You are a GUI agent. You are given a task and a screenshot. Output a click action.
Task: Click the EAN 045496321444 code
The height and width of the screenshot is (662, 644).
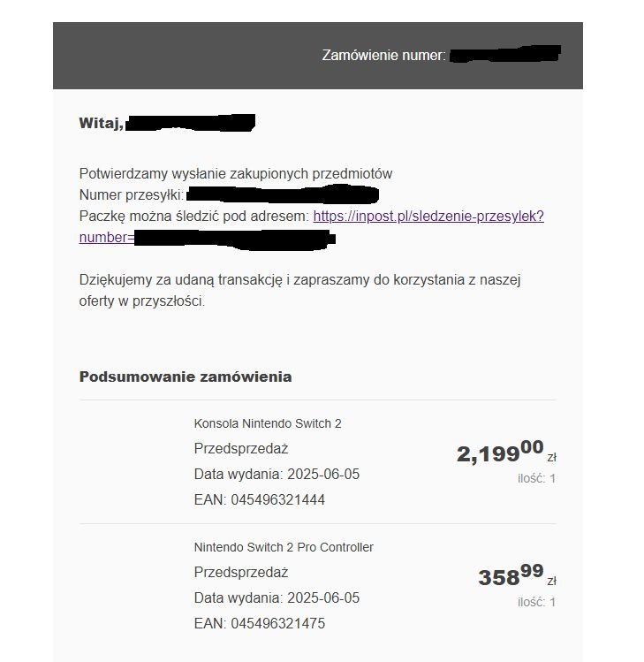pyautogui.click(x=260, y=500)
